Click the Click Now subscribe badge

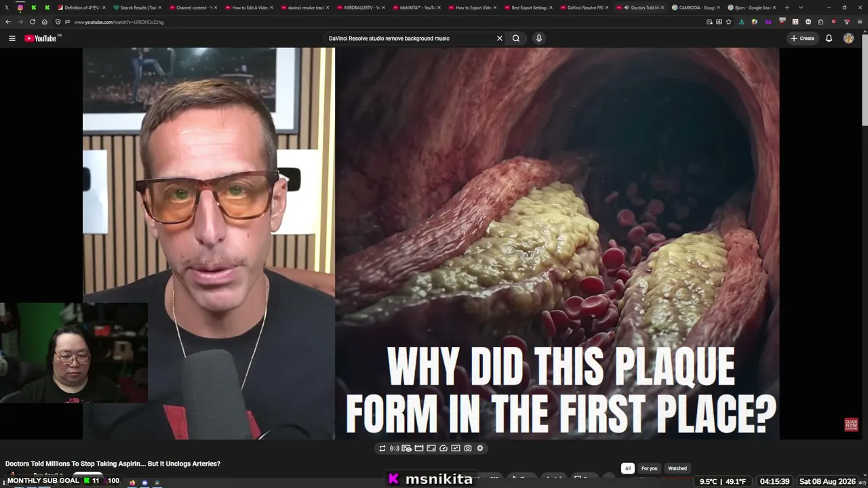851,425
